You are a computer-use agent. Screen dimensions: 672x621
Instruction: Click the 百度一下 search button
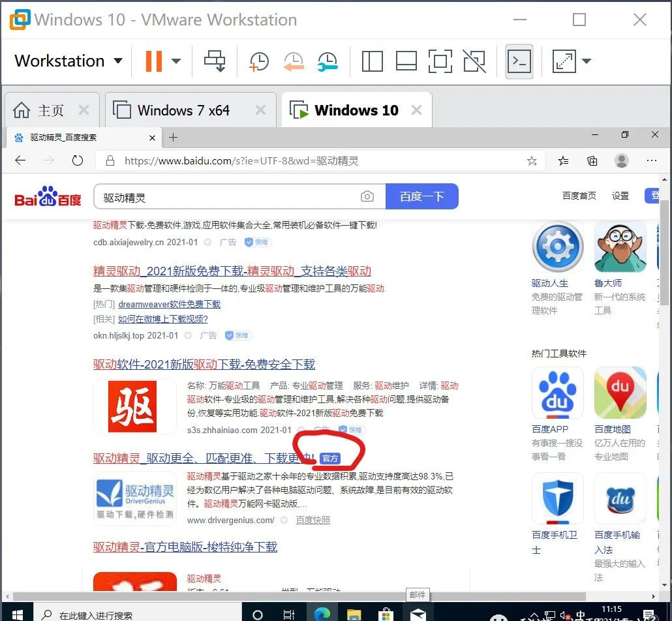pyautogui.click(x=421, y=196)
